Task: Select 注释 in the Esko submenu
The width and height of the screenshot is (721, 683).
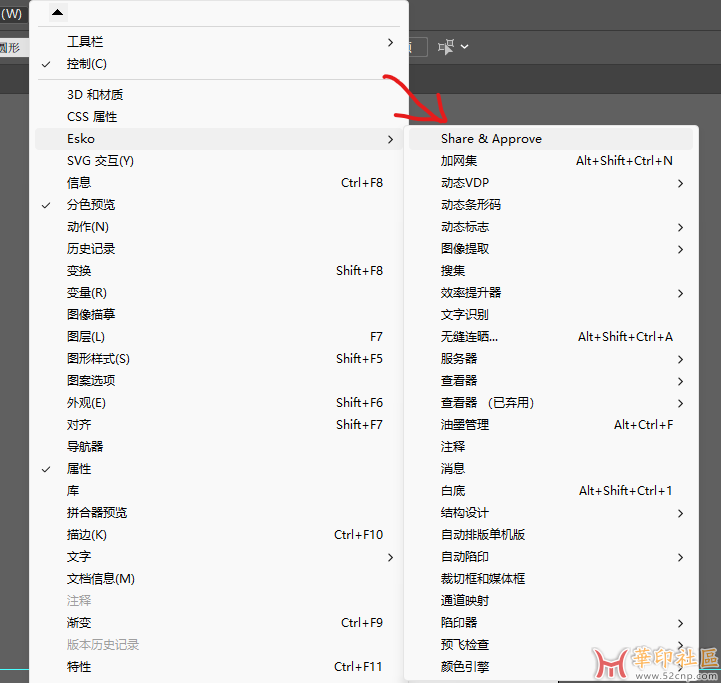Action: click(x=551, y=447)
